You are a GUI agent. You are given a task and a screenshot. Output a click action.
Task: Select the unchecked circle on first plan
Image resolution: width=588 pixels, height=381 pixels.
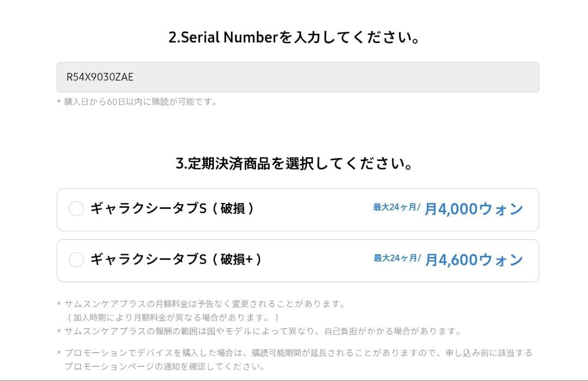coord(77,208)
